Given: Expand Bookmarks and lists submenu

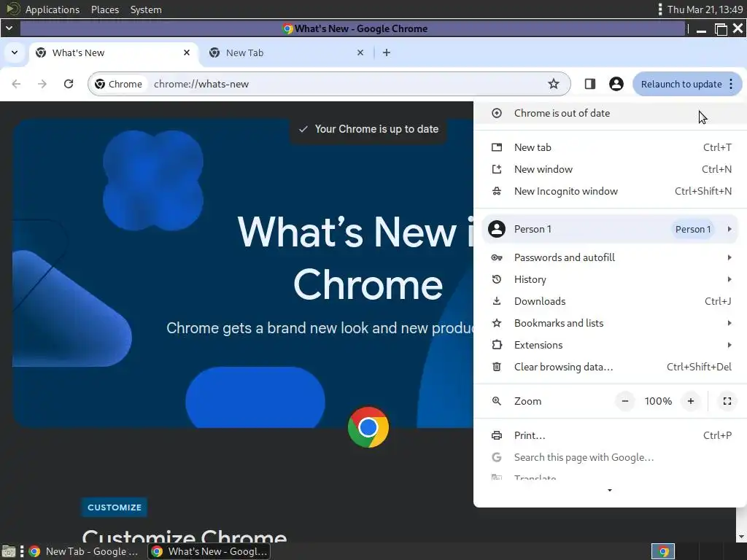Looking at the screenshot, I should [x=610, y=323].
